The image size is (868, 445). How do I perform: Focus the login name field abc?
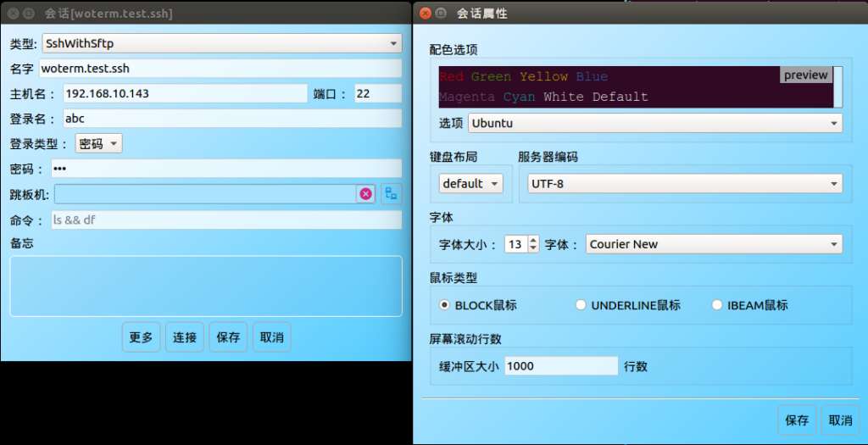232,118
